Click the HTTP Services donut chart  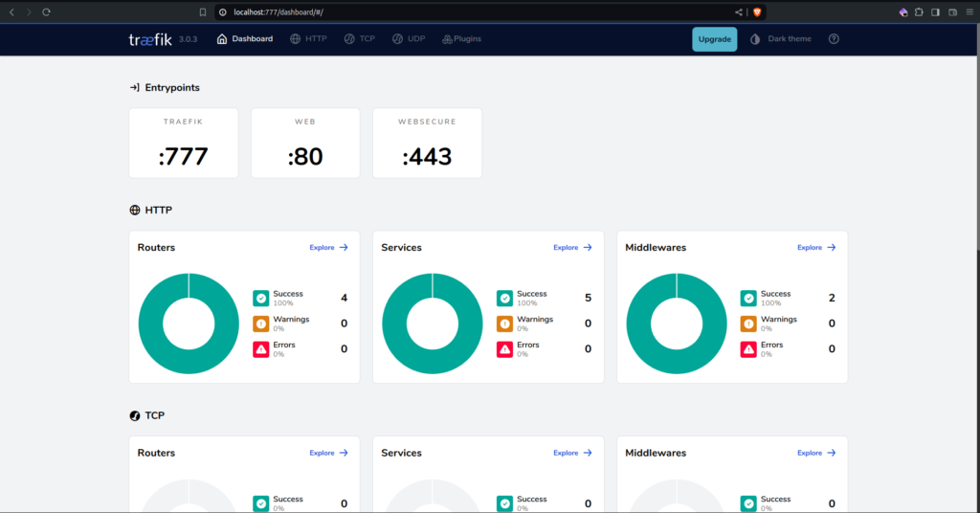pos(433,323)
